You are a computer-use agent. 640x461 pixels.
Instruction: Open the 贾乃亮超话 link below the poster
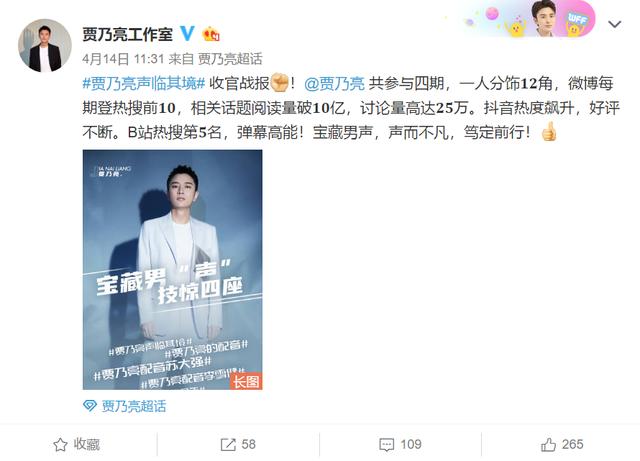(133, 406)
